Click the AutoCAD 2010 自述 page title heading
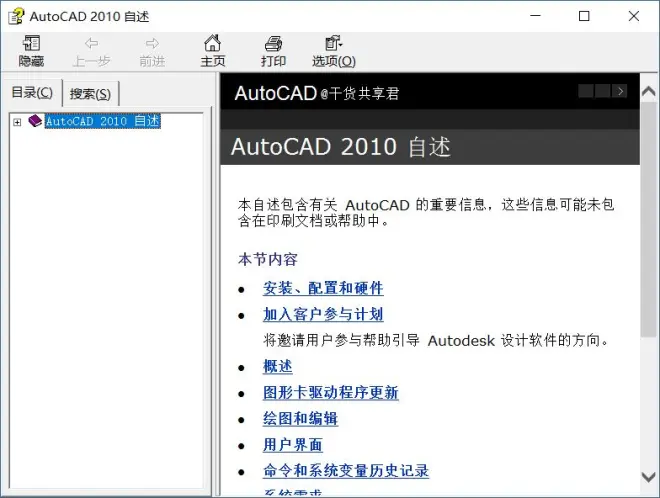This screenshot has height=498, width=660. [341, 147]
